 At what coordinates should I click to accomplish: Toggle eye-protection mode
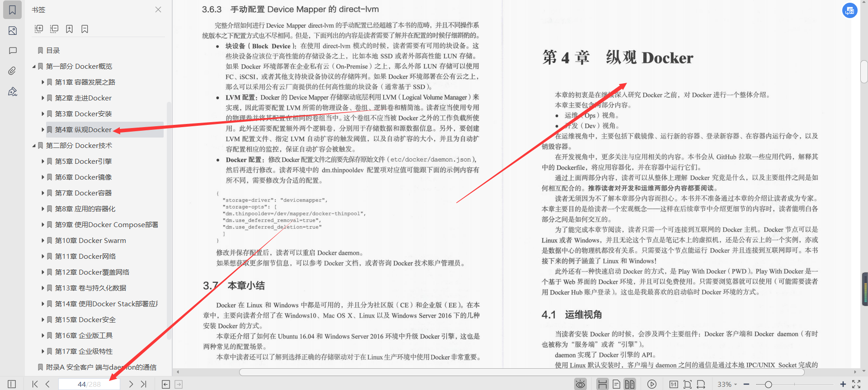(580, 384)
